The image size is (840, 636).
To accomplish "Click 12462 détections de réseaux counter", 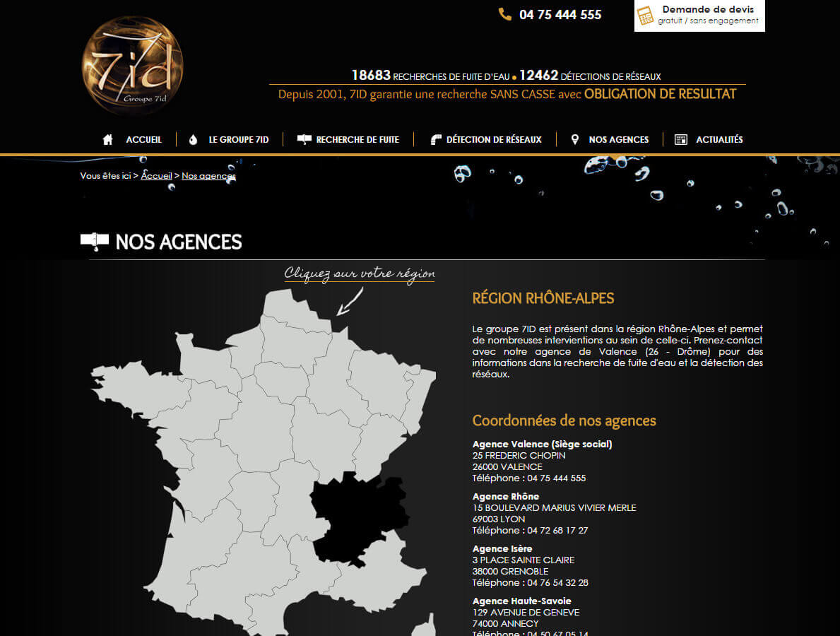I will 591,76.
